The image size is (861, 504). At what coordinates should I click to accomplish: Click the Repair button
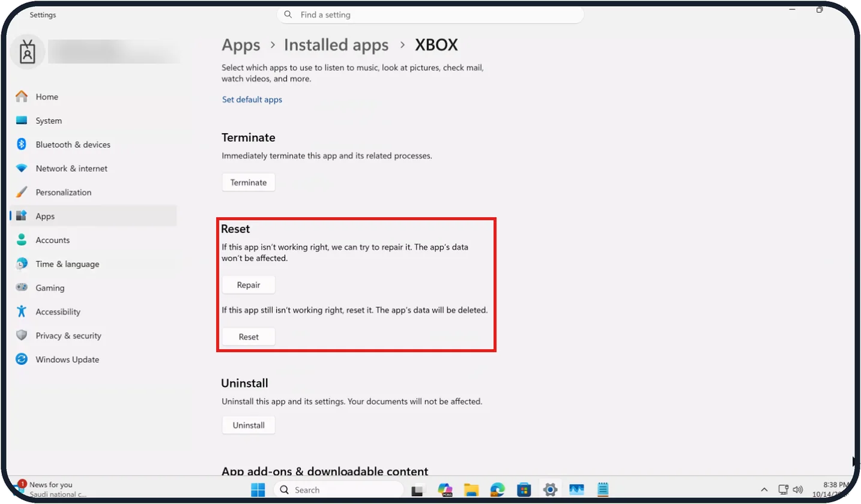pyautogui.click(x=249, y=285)
